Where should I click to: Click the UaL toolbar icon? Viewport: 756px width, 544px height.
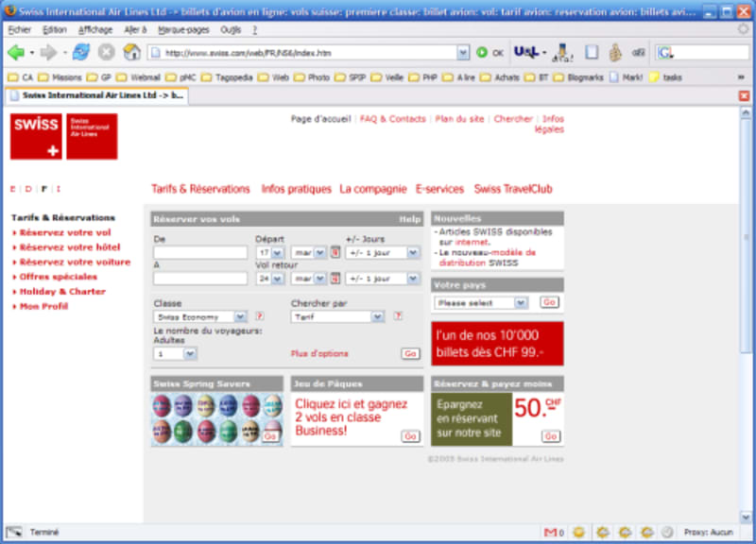[526, 52]
